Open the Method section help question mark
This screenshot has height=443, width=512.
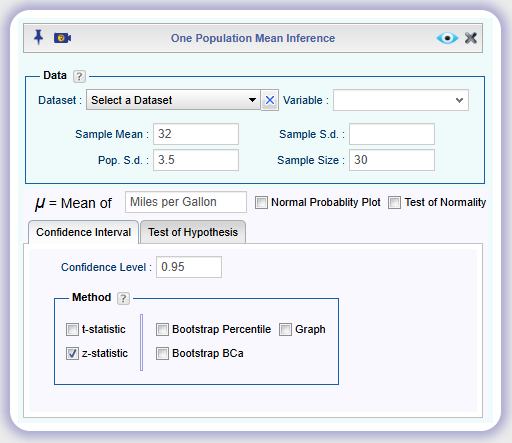click(x=123, y=298)
